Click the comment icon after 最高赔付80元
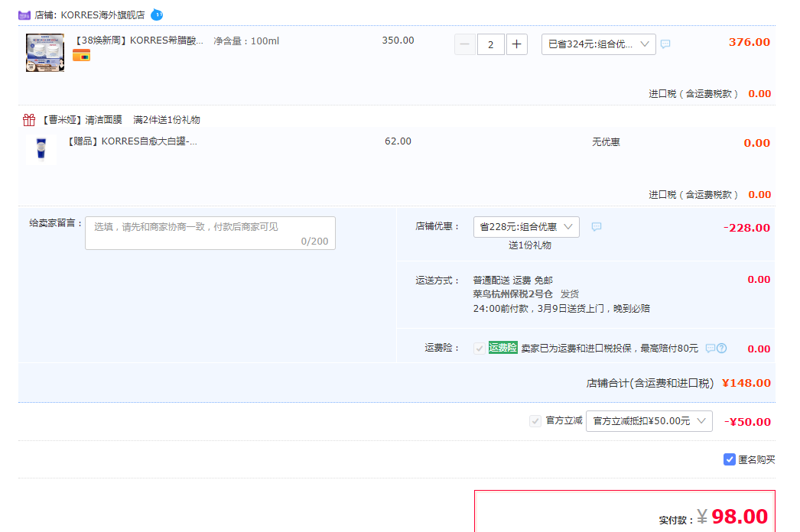800x532 pixels. point(711,349)
